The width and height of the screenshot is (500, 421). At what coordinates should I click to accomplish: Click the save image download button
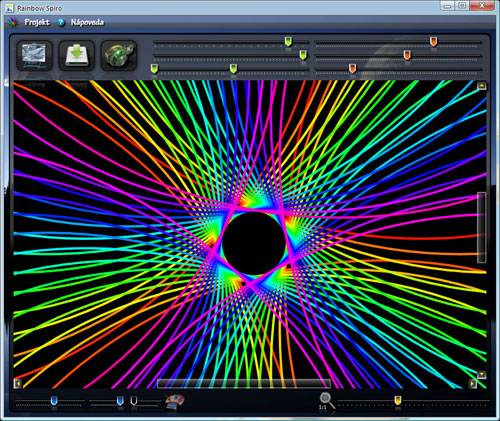tap(77, 55)
